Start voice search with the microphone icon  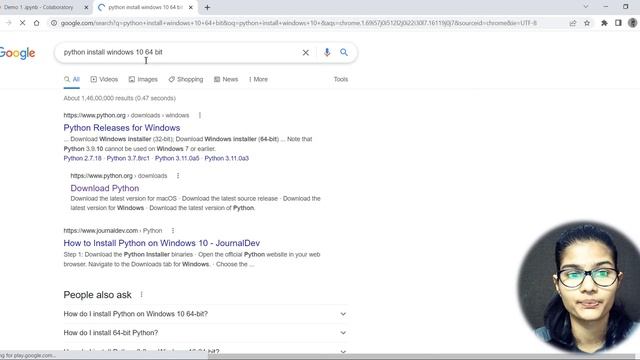[x=327, y=52]
